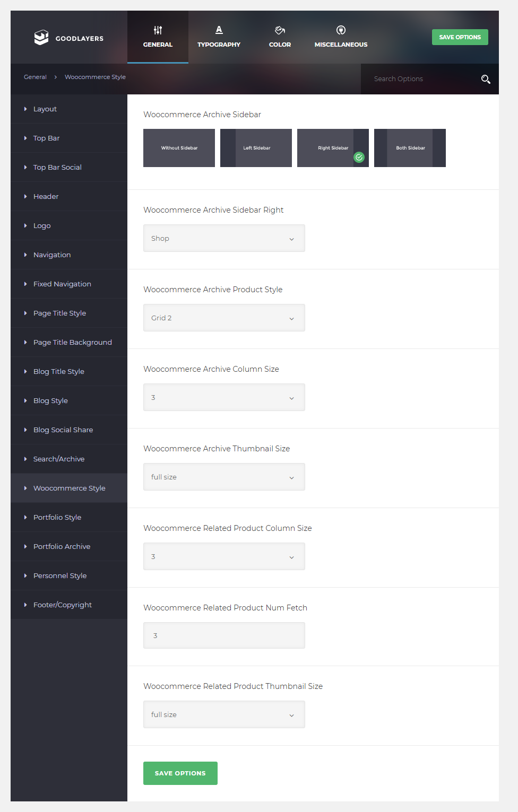The image size is (518, 812).
Task: Select the Without Sidebar layout option
Action: pyautogui.click(x=179, y=148)
